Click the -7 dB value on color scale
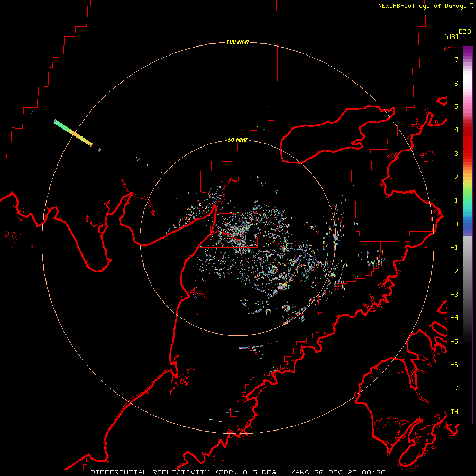 click(x=454, y=388)
